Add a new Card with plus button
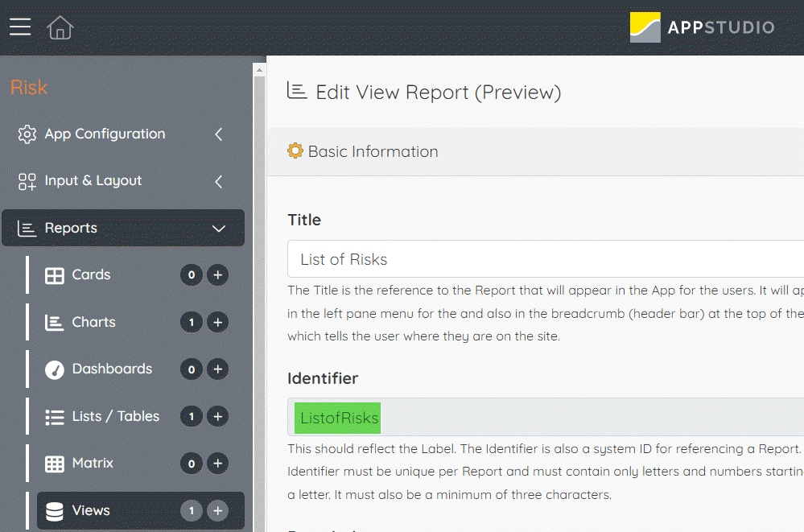Screen dimensions: 804x532 [x=217, y=275]
